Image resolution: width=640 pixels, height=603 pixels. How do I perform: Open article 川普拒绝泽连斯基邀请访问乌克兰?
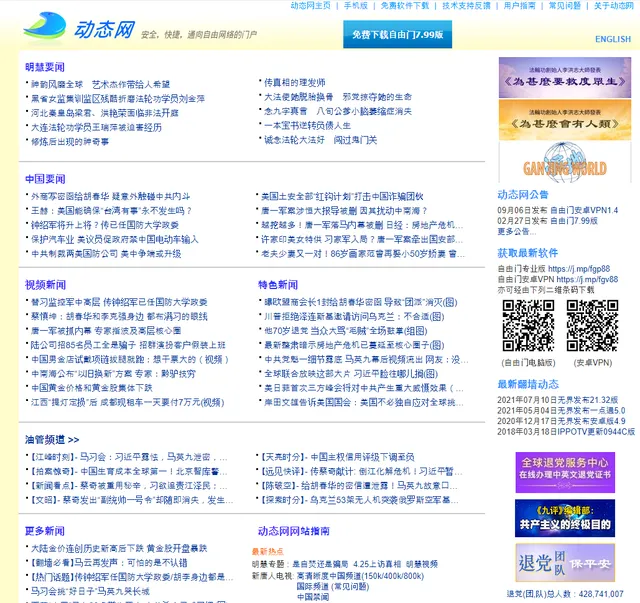click(354, 316)
